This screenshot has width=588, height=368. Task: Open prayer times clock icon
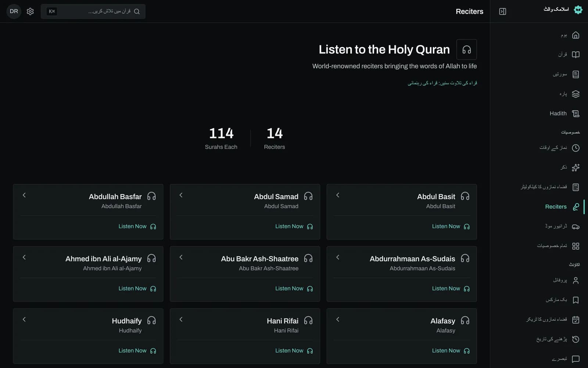point(576,148)
